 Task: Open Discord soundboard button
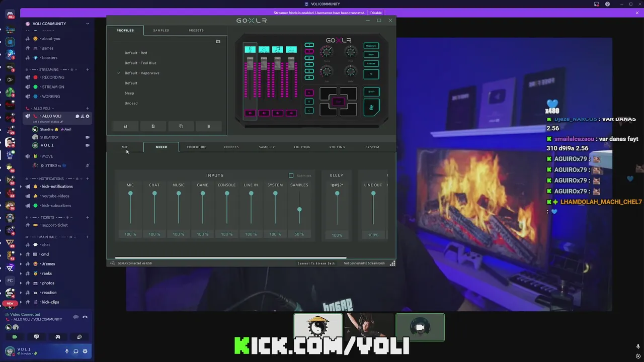pos(79,337)
